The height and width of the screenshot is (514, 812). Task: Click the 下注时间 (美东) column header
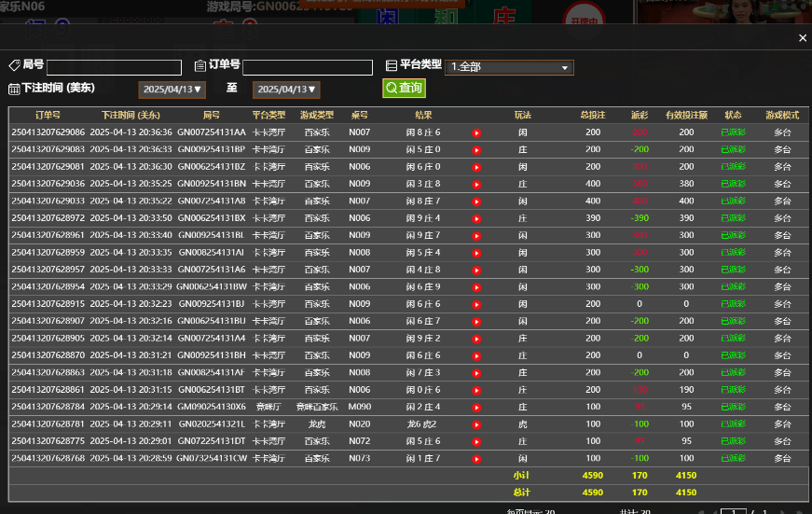click(131, 115)
